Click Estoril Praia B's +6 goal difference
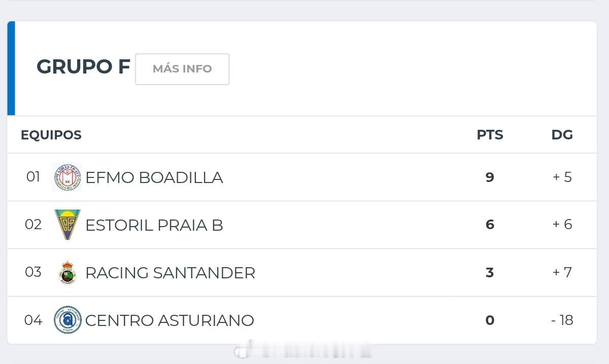 tap(562, 225)
